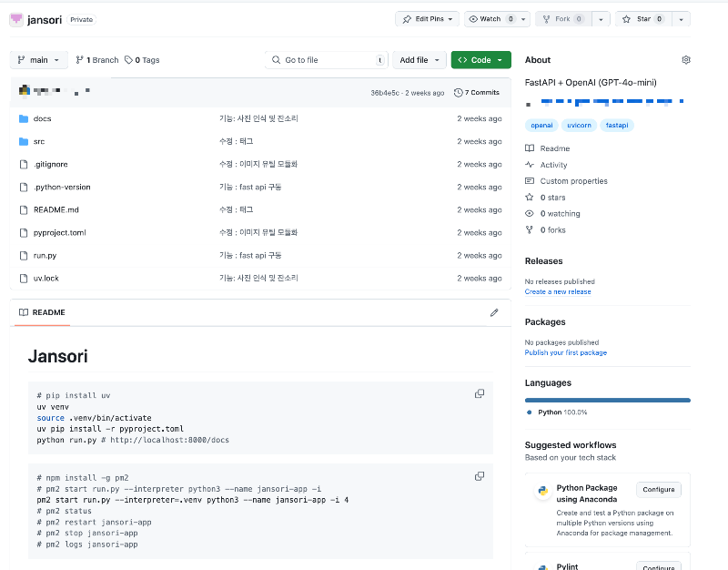This screenshot has height=570, width=728.
Task: Click the branch icon beside 1 Branch
Action: [x=80, y=60]
